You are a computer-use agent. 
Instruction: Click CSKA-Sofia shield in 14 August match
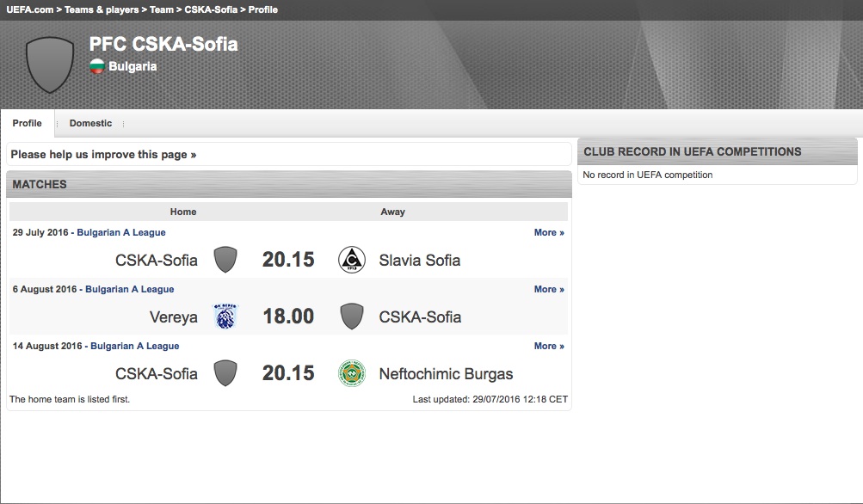[x=225, y=373]
